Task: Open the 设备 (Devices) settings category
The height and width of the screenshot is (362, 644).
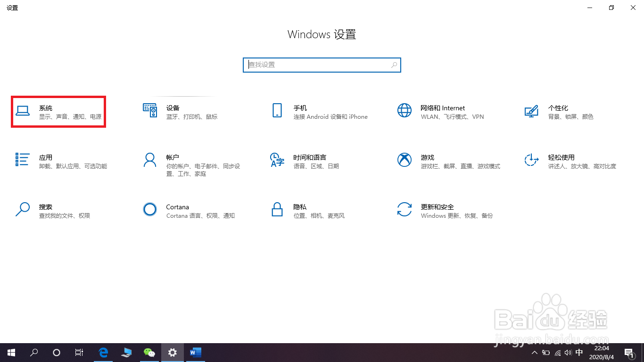Action: [180, 112]
